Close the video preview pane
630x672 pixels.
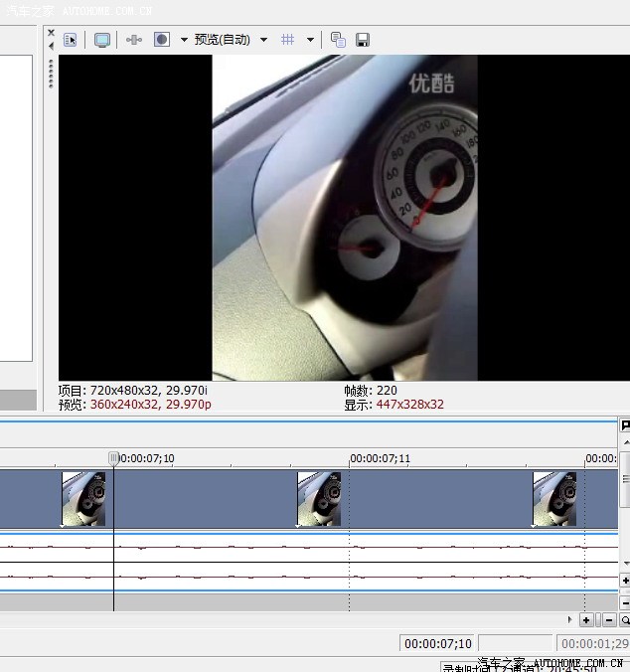tap(52, 33)
